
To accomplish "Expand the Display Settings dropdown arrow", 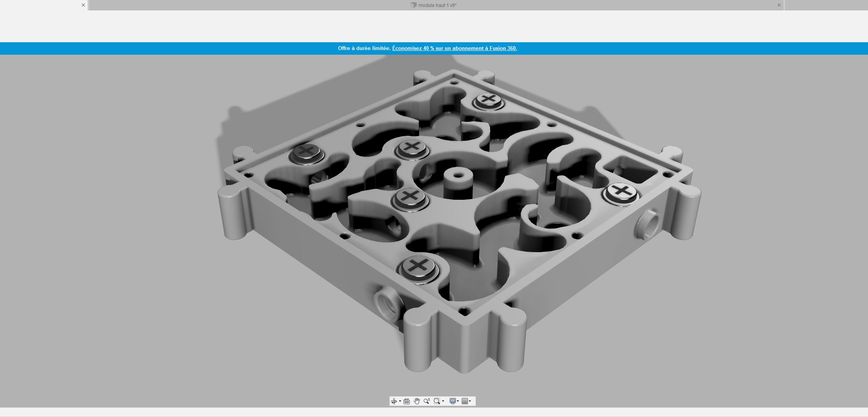I will click(x=458, y=401).
